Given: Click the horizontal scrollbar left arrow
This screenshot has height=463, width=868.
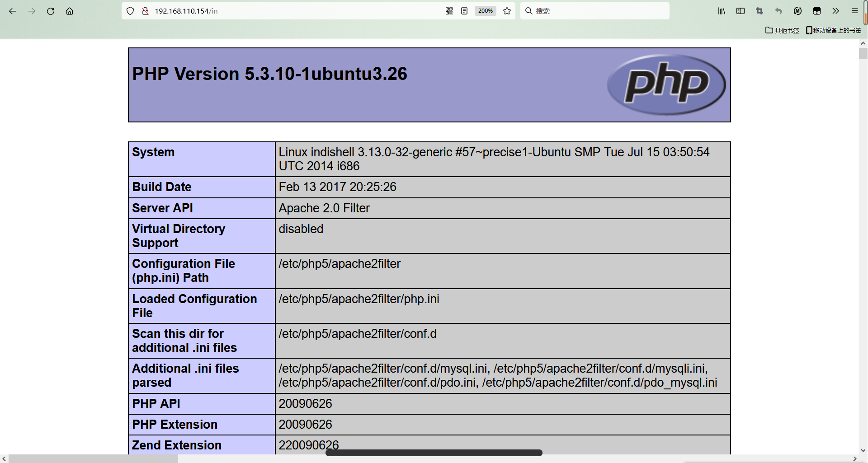Looking at the screenshot, I should click(x=4, y=459).
